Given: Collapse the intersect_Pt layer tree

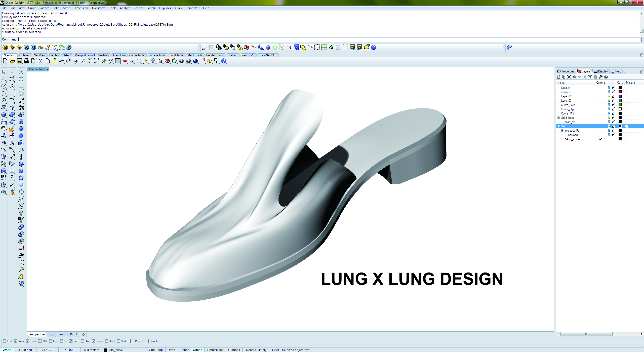Looking at the screenshot, I should click(x=562, y=131).
